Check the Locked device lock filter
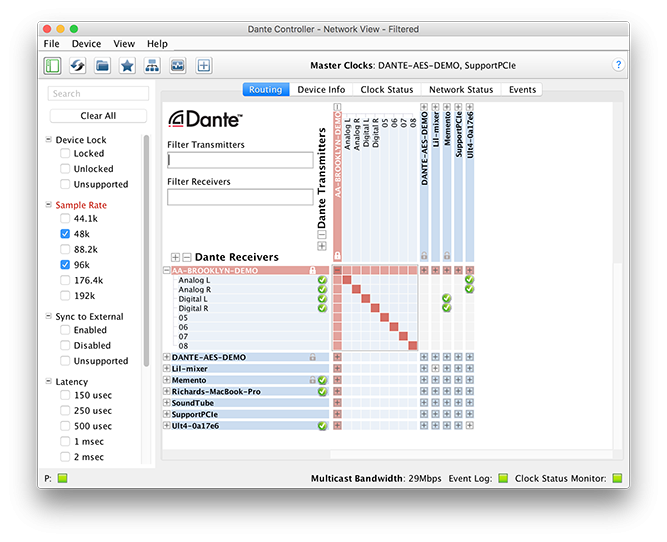The image size is (667, 542). pos(66,154)
